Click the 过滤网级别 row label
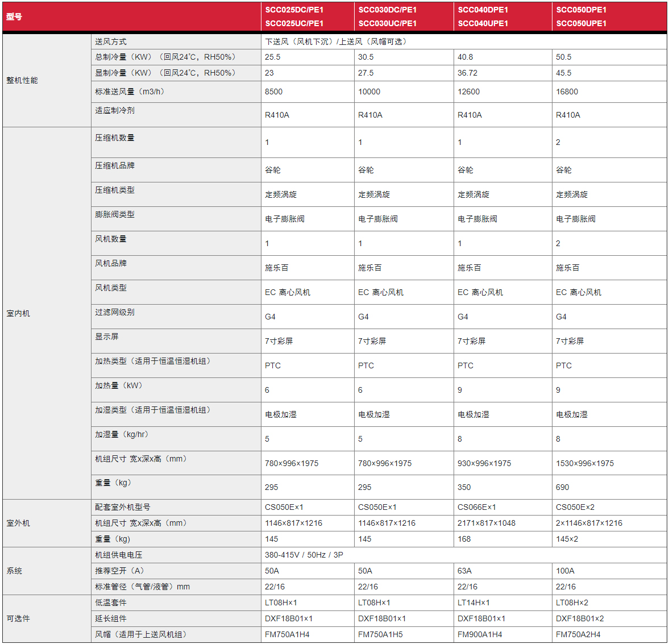Viewport: 669px width, 644px height. tap(115, 312)
